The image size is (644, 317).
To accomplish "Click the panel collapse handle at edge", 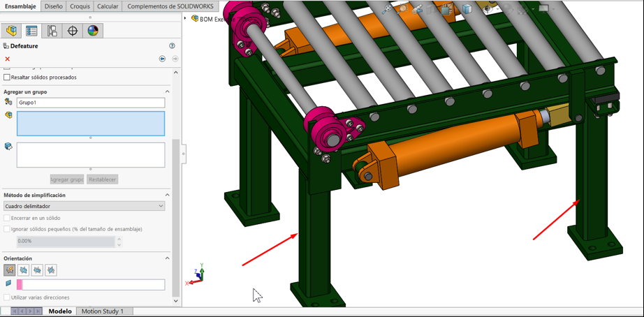I will [183, 154].
